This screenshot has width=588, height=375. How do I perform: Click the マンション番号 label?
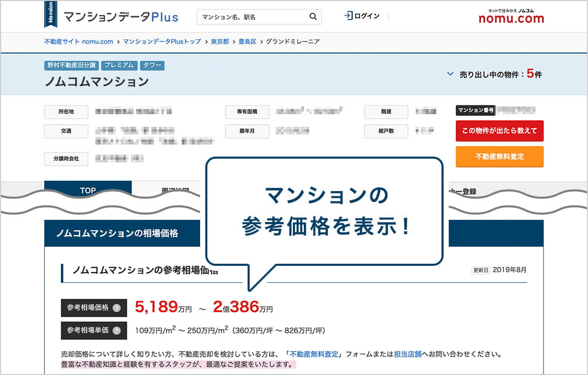tap(476, 110)
